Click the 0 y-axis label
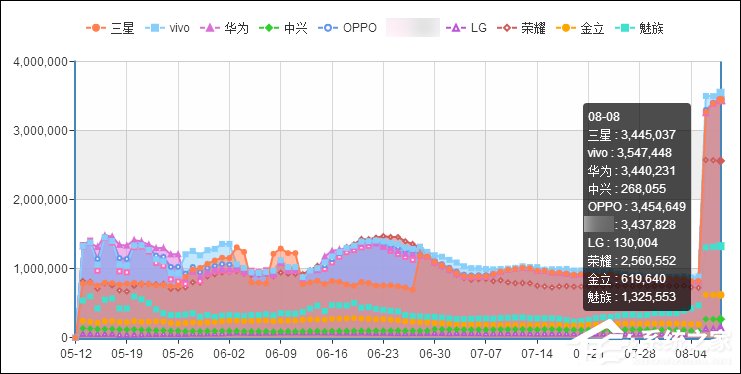 (x=66, y=338)
